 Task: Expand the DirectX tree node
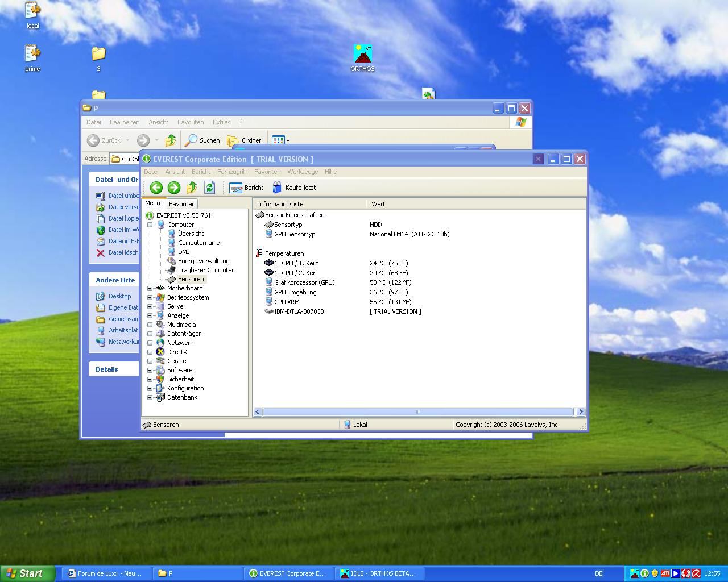pyautogui.click(x=150, y=352)
